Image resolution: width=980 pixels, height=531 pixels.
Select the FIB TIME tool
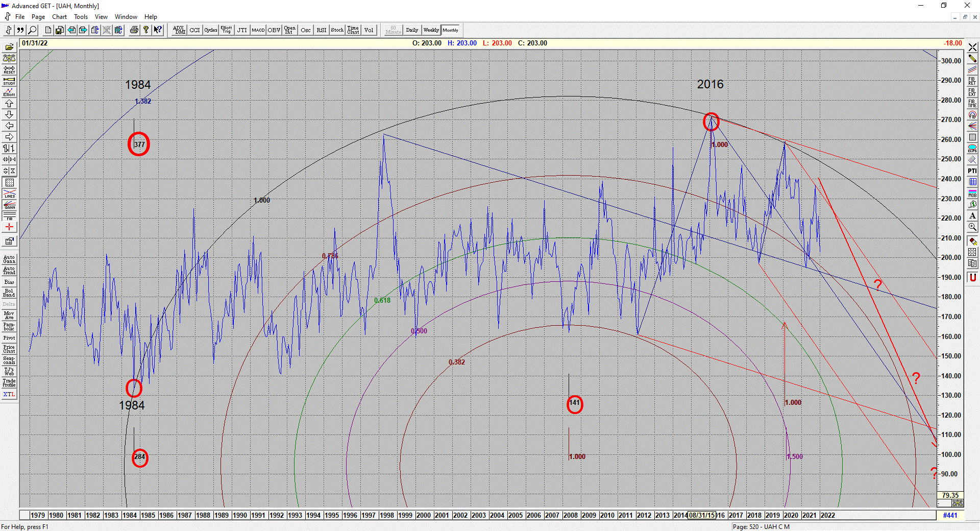(972, 104)
